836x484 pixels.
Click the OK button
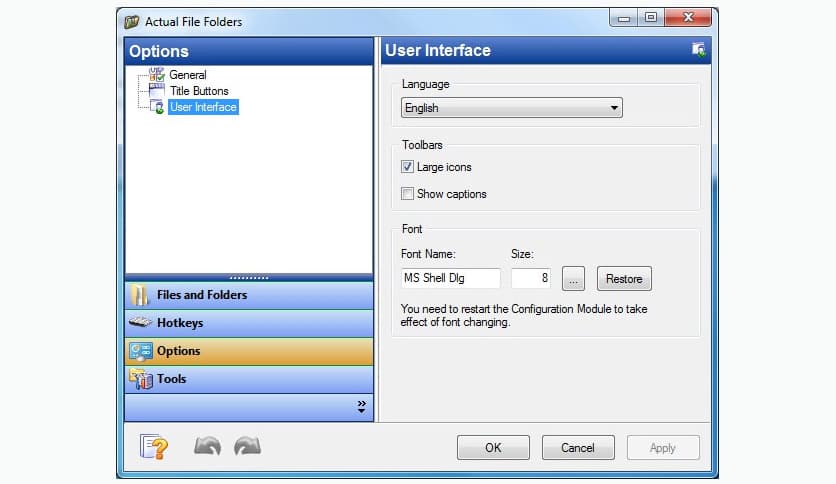[493, 448]
